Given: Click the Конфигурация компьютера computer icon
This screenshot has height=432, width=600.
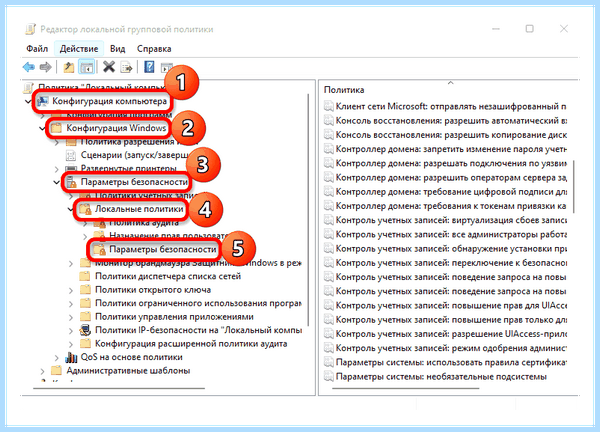Looking at the screenshot, I should point(42,101).
